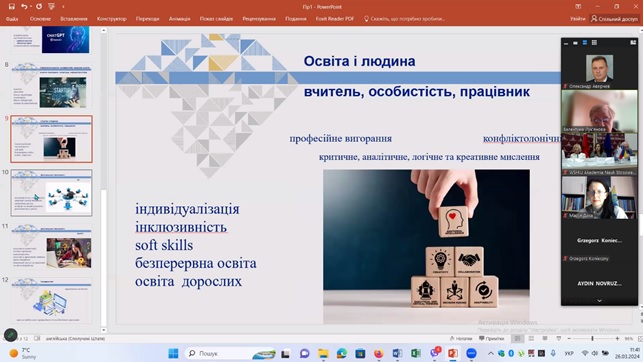The image size is (643, 362).
Task: Start slideshow from the status bar icon
Action: click(558, 339)
